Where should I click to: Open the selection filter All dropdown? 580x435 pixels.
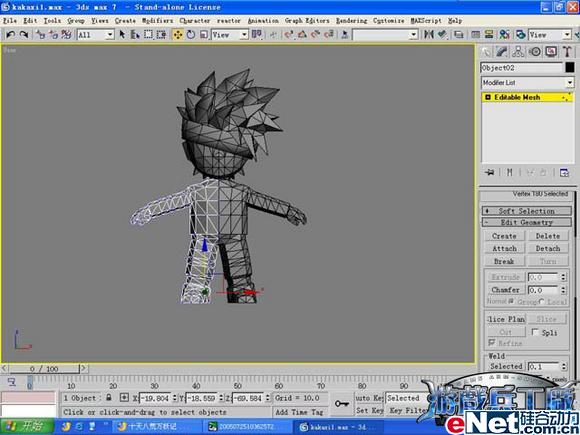(109, 35)
